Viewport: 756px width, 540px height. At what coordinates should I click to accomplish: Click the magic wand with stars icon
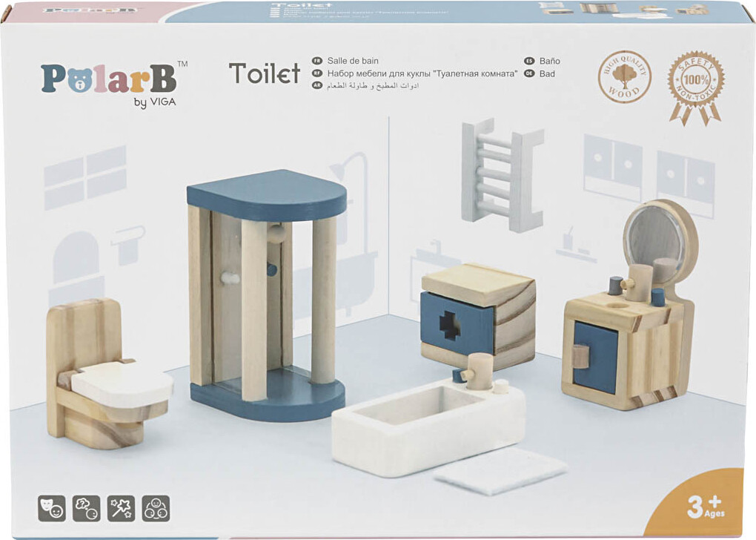pyautogui.click(x=121, y=508)
